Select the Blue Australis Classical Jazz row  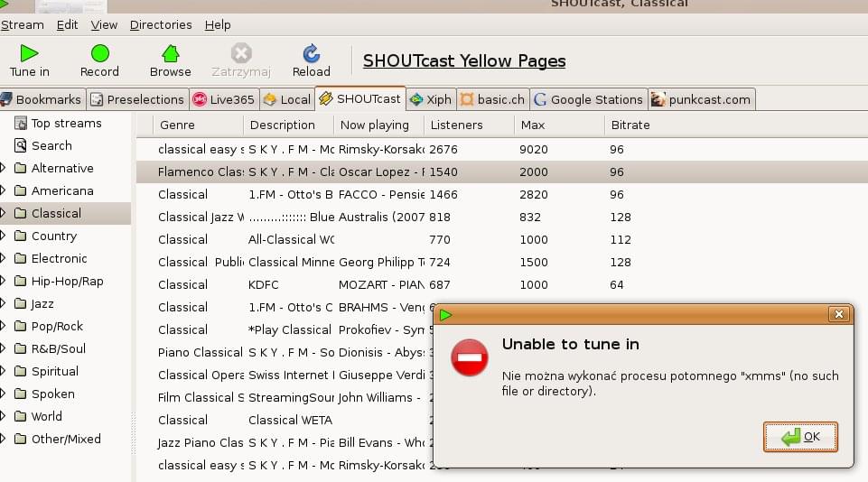coord(502,217)
